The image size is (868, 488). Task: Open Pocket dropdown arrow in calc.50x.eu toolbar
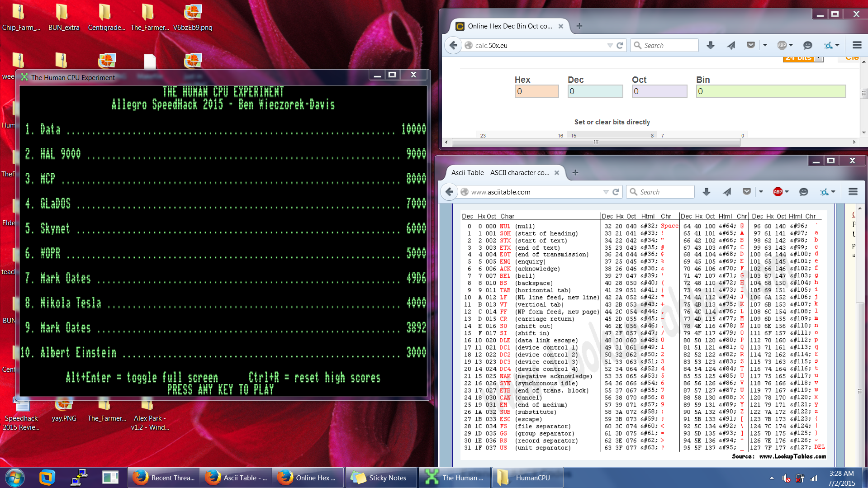pyautogui.click(x=765, y=45)
